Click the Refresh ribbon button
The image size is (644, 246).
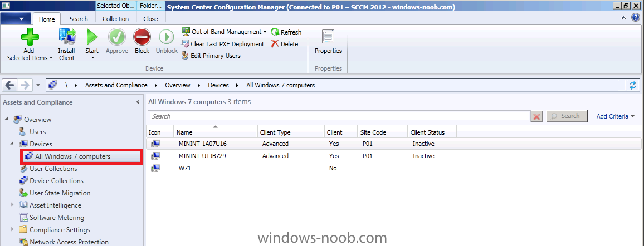[x=286, y=32]
